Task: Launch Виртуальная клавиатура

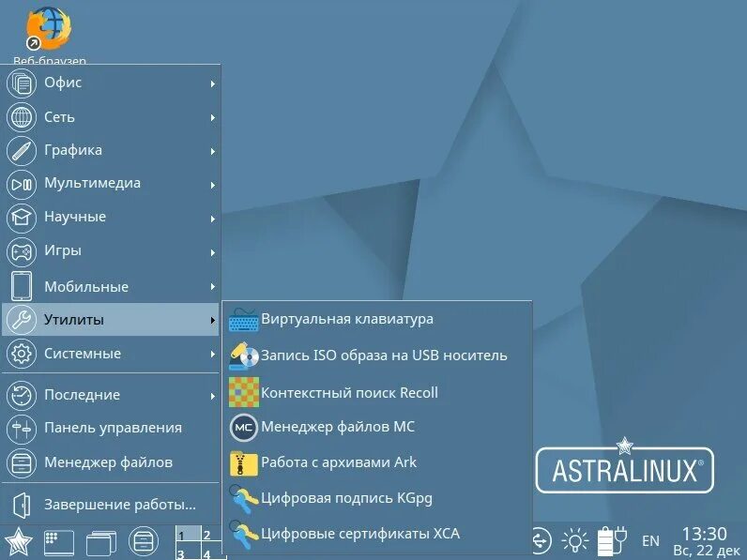Action: pyautogui.click(x=377, y=319)
